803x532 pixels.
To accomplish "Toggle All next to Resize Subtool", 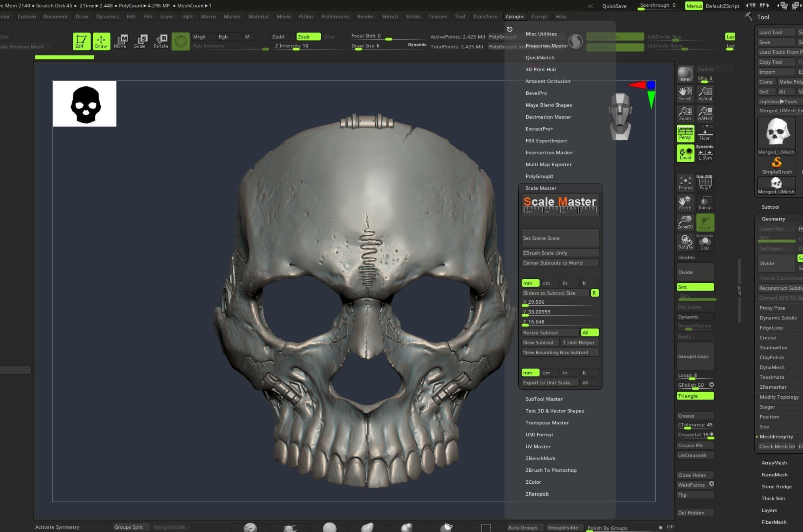I will pos(590,332).
